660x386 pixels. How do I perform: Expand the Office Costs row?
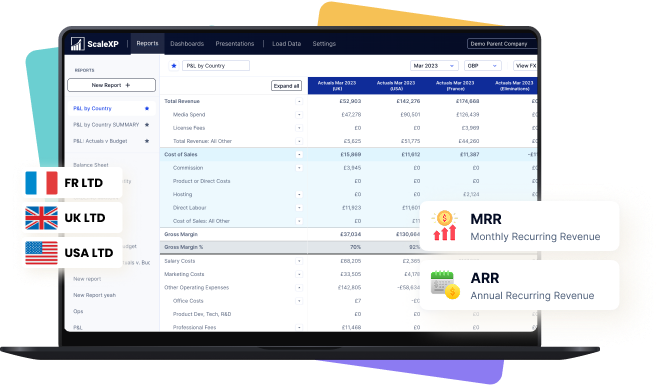pyautogui.click(x=299, y=301)
